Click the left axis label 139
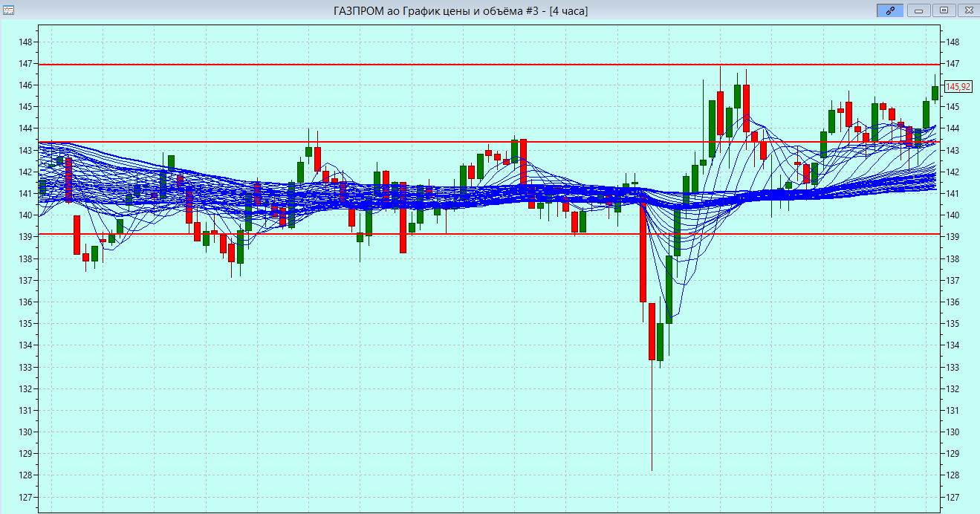The image size is (980, 514). 25,237
